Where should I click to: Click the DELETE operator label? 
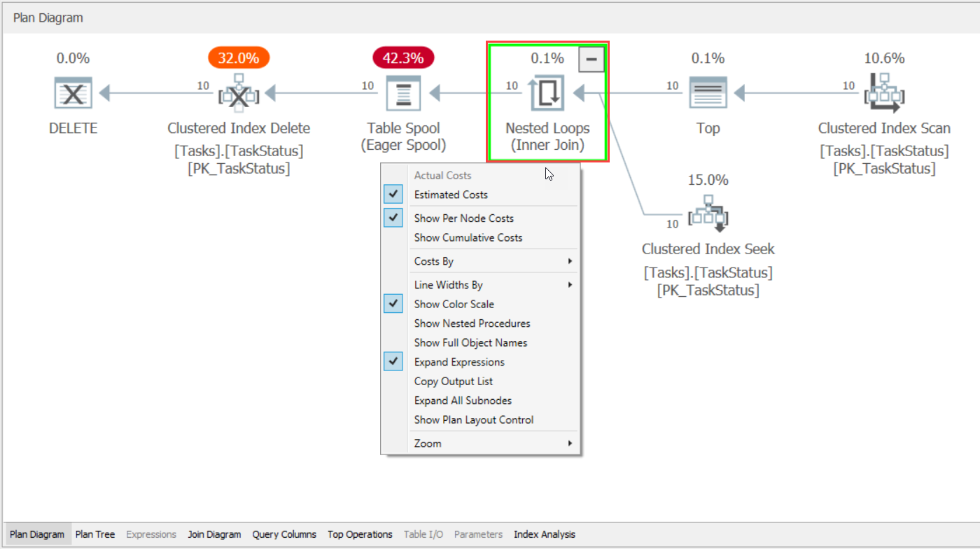click(73, 128)
